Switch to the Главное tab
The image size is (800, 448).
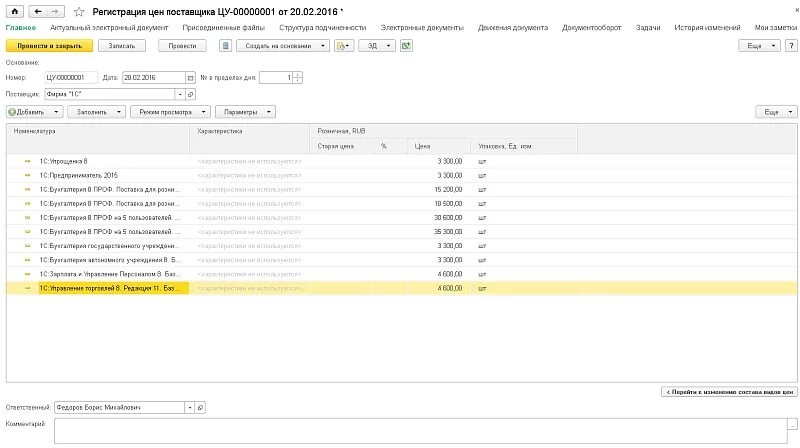coord(21,28)
